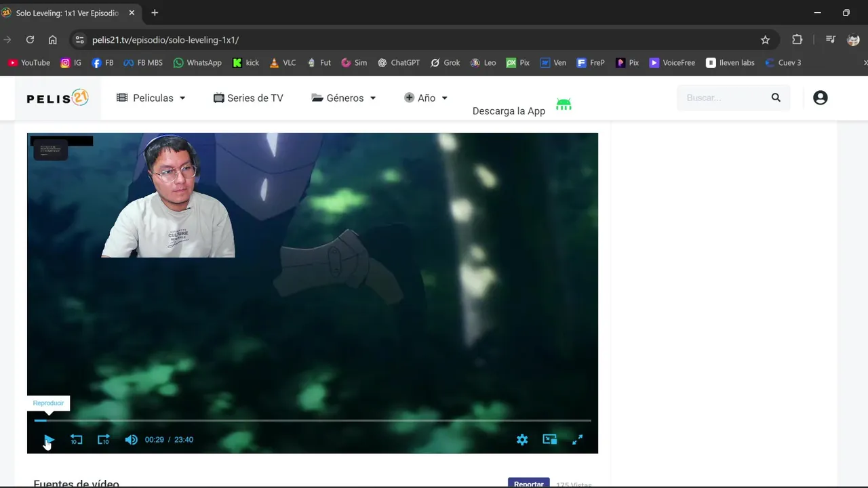Open the FB Facebook bookmark
The height and width of the screenshot is (488, 868).
click(x=102, y=62)
